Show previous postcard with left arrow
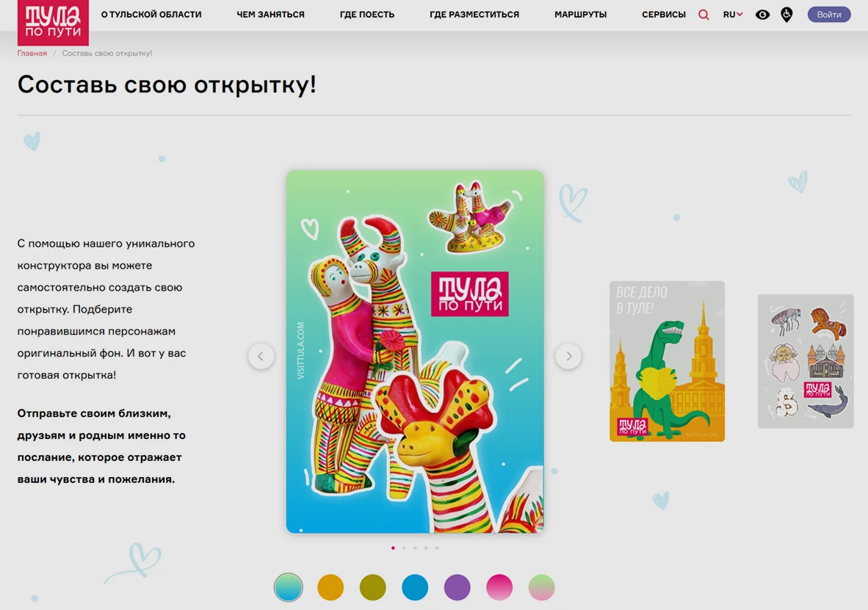This screenshot has height=610, width=868. point(261,356)
